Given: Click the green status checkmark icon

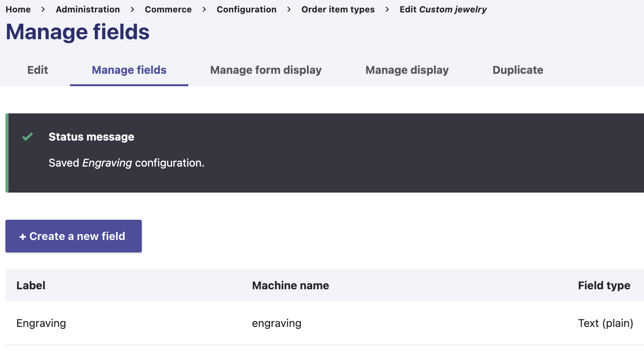Looking at the screenshot, I should coord(28,137).
